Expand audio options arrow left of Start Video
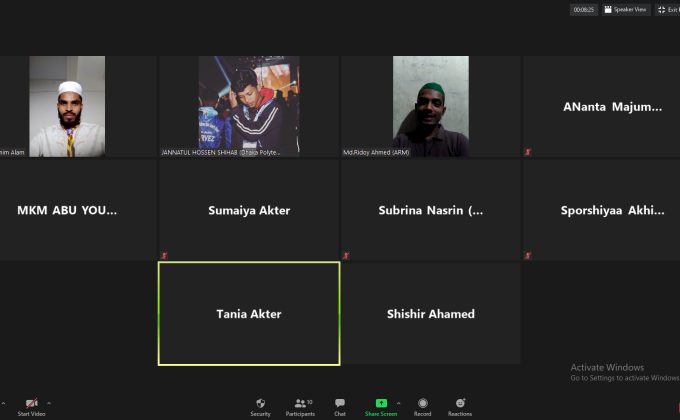This screenshot has height=420, width=680. pyautogui.click(x=3, y=403)
